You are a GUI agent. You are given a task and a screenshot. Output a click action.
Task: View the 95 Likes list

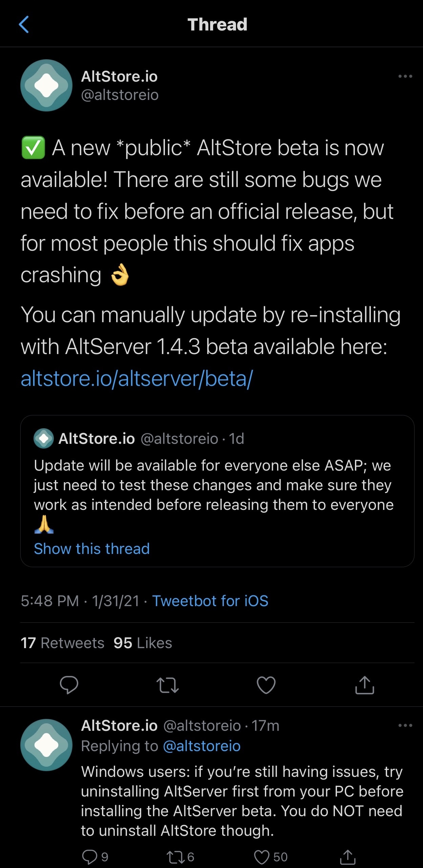pos(143,643)
